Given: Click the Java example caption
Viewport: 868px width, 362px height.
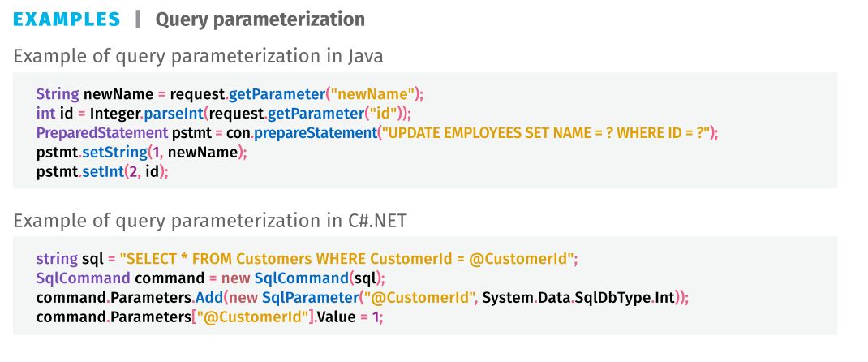Looking at the screenshot, I should pyautogui.click(x=199, y=57).
